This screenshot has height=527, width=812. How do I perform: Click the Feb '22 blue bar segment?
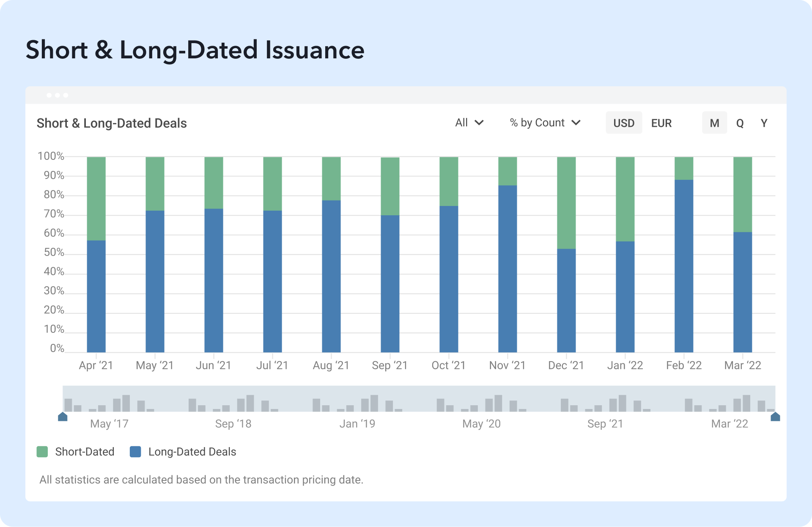pos(684,266)
